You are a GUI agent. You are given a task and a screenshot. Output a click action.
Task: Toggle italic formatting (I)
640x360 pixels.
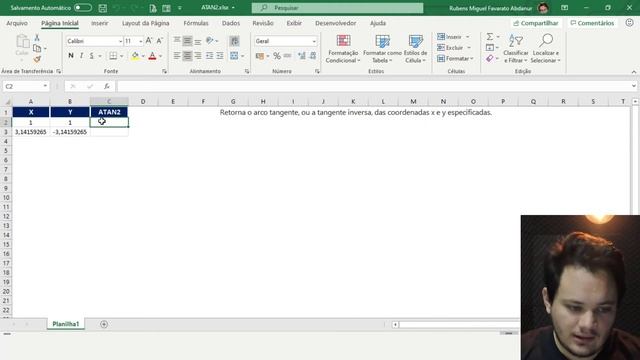tap(81, 56)
